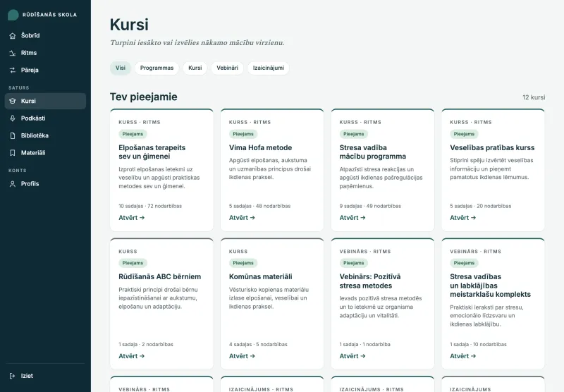Open Podkāsti in the sidebar

(x=45, y=118)
